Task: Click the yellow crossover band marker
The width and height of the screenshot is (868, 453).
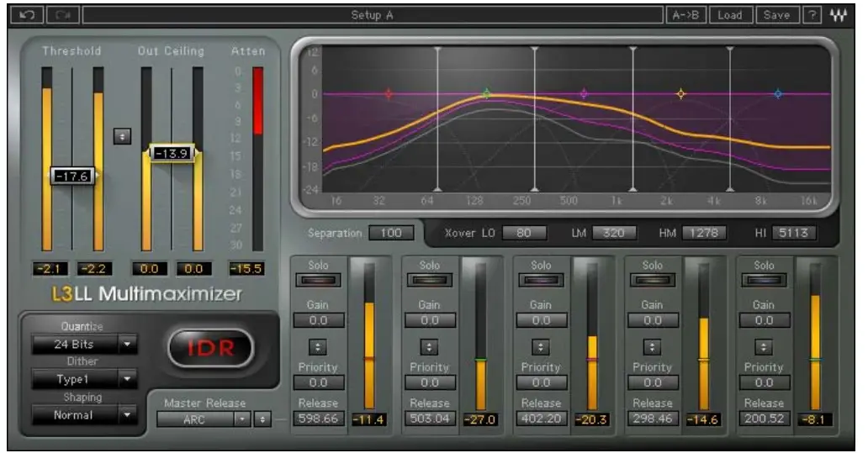Action: (x=681, y=94)
